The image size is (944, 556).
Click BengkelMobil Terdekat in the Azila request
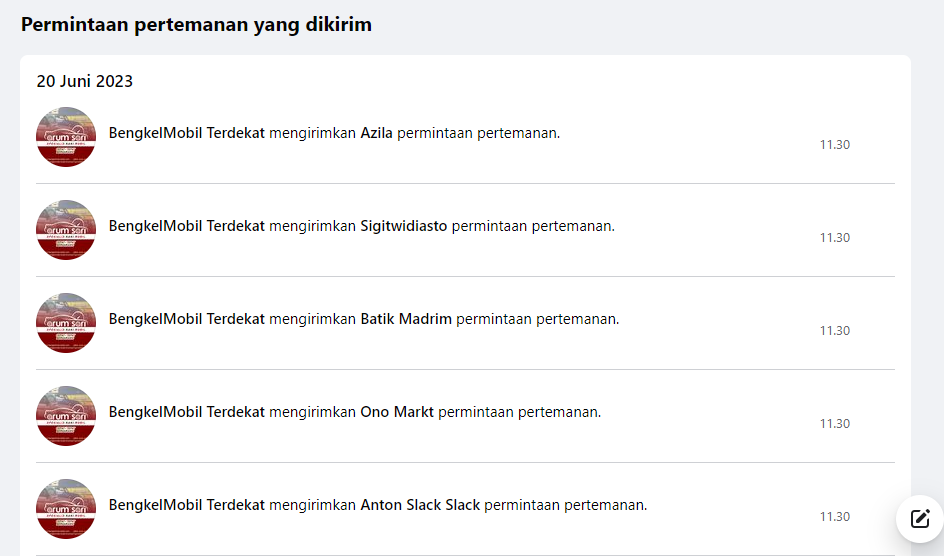point(187,133)
